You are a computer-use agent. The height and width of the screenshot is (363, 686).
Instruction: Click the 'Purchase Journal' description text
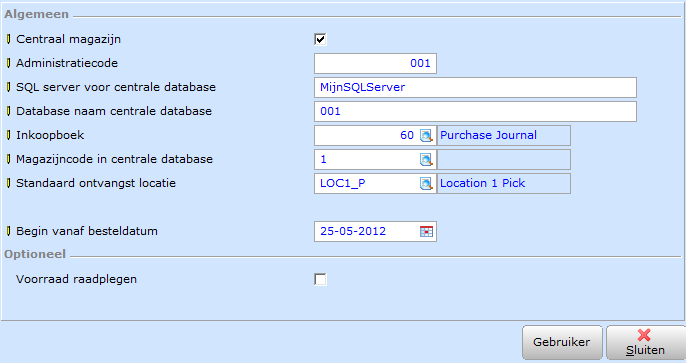tap(488, 135)
